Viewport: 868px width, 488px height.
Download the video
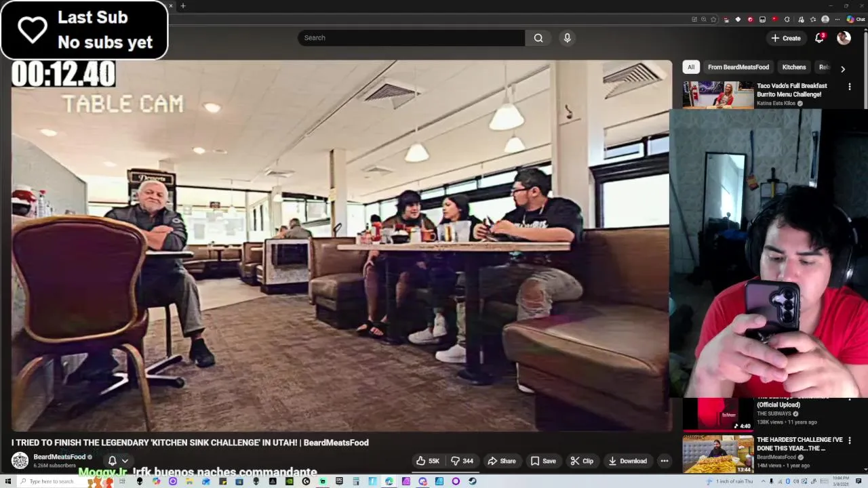627,461
